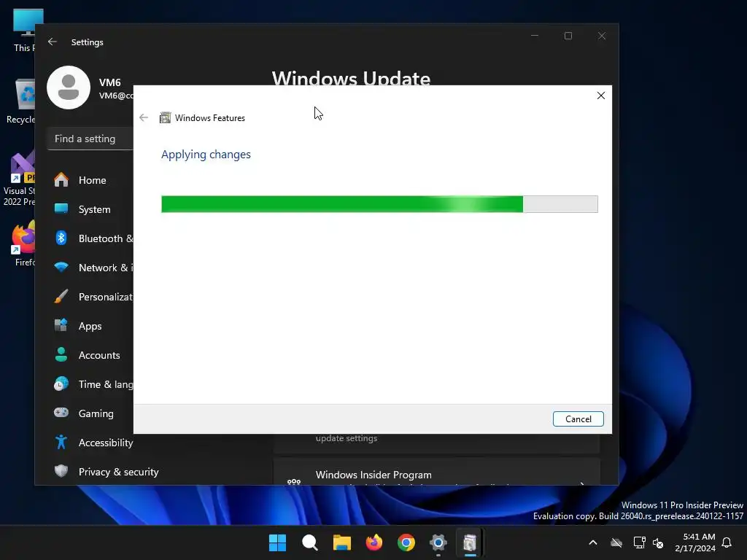Click the Apps icon in sidebar
The width and height of the screenshot is (747, 560).
(61, 325)
